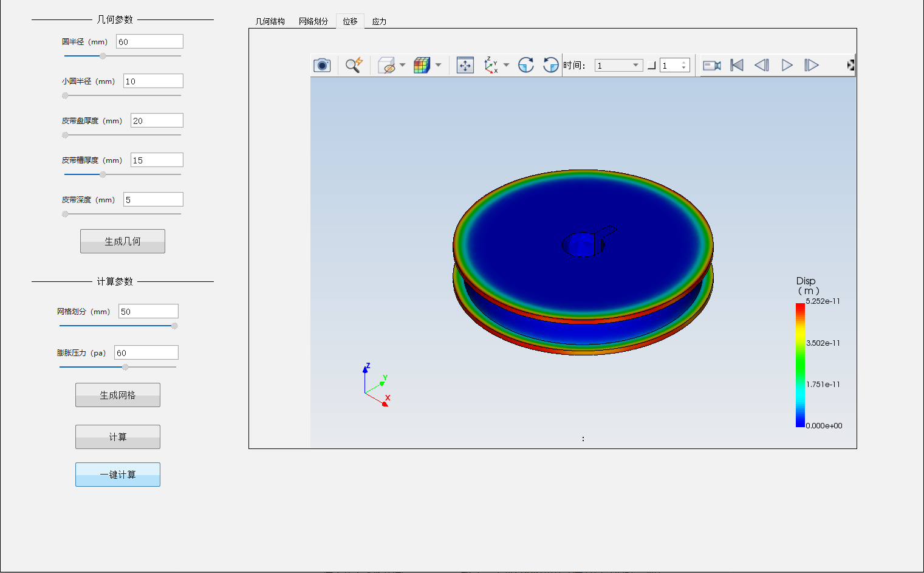Click the 小圆半径 slider handle
Image resolution: width=924 pixels, height=573 pixels.
[65, 95]
